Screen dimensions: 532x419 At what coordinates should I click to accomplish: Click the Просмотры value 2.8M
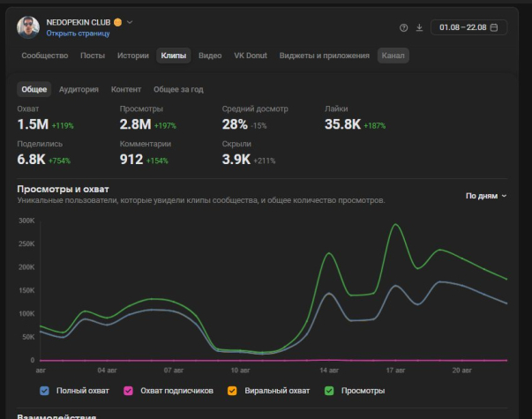coord(135,124)
